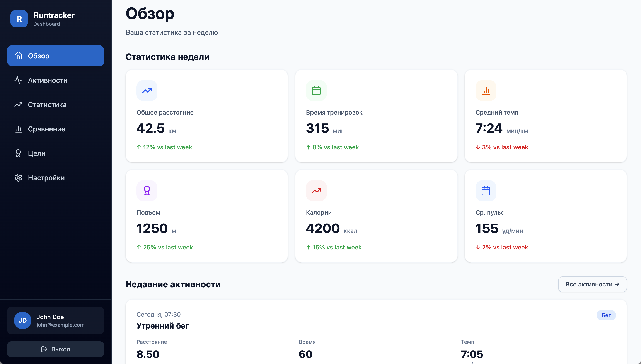Image resolution: width=641 pixels, height=364 pixels.
Task: Open Статистика via its chart icon
Action: click(x=18, y=105)
